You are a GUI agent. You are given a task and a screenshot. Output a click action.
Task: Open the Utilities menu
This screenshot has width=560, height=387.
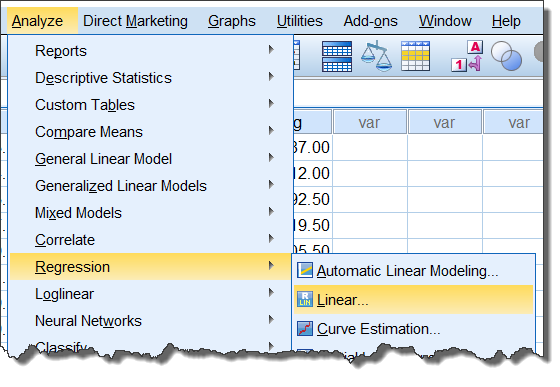pos(299,21)
